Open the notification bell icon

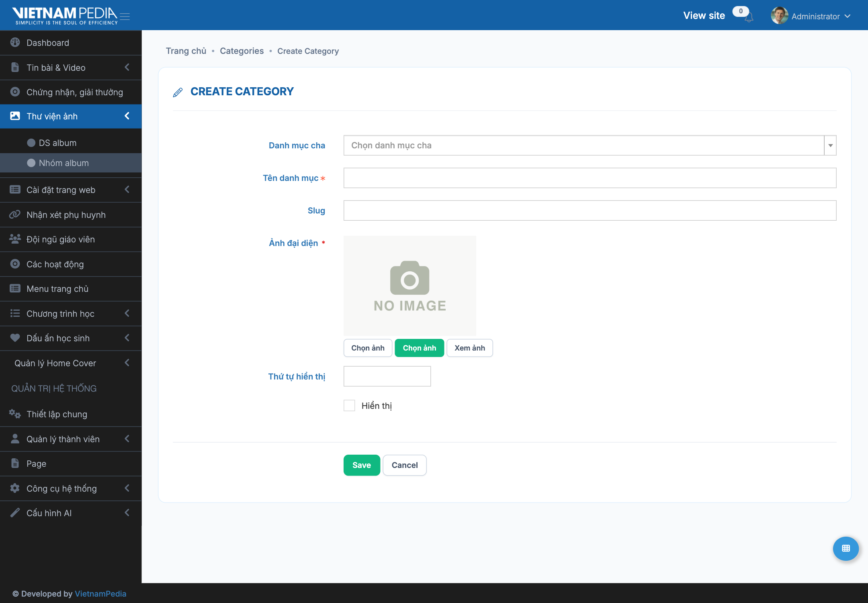(749, 17)
